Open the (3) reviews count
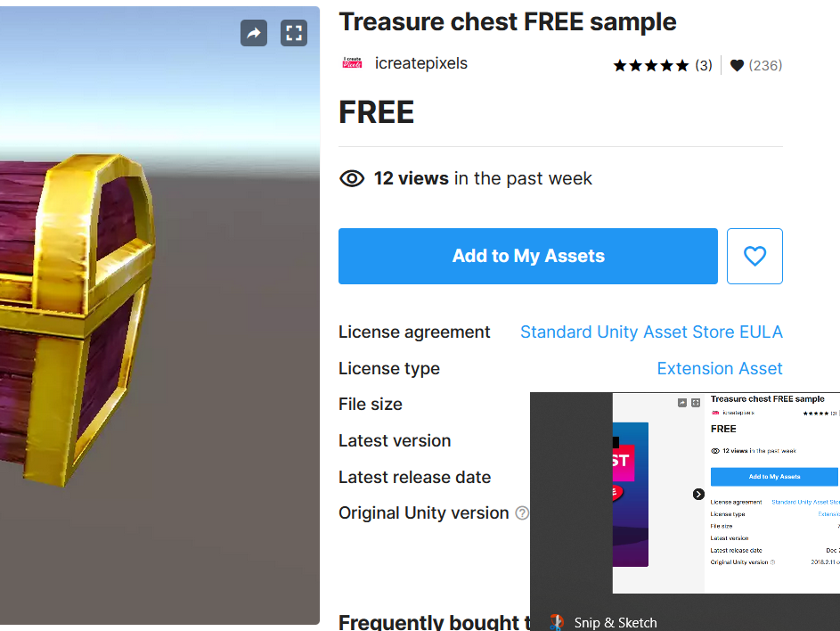 704,65
